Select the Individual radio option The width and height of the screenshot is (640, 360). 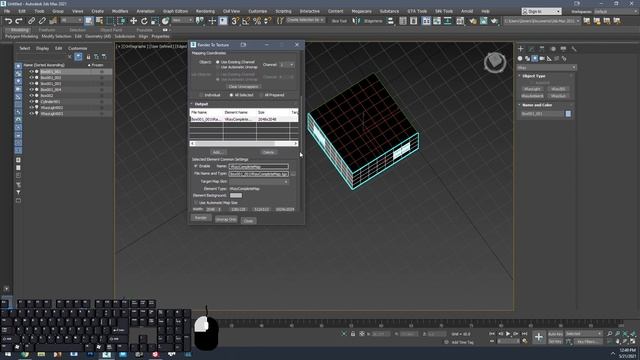tap(201, 95)
